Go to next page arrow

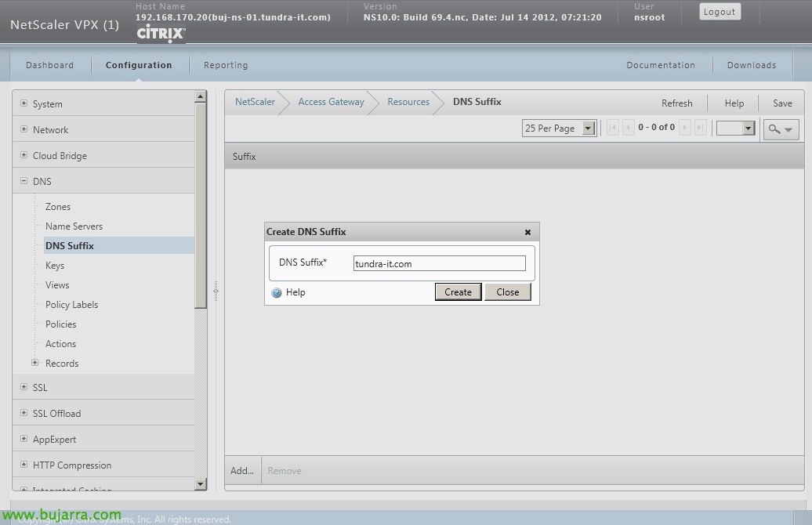coord(684,128)
